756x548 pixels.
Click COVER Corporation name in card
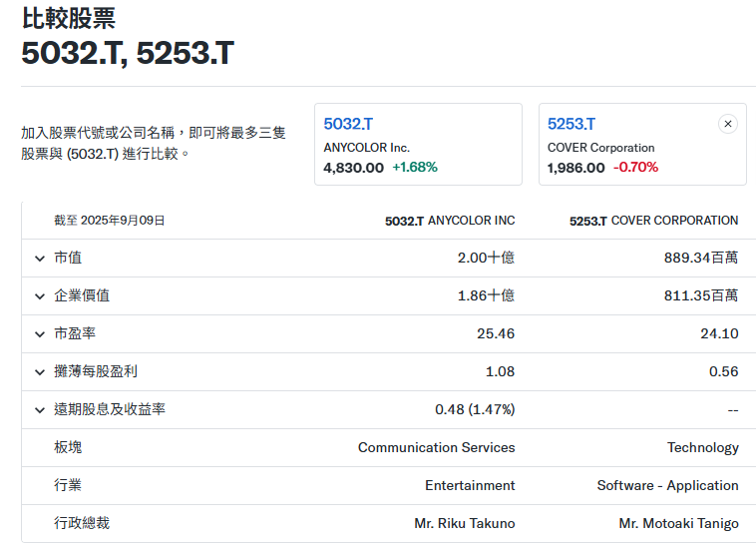[x=600, y=148]
